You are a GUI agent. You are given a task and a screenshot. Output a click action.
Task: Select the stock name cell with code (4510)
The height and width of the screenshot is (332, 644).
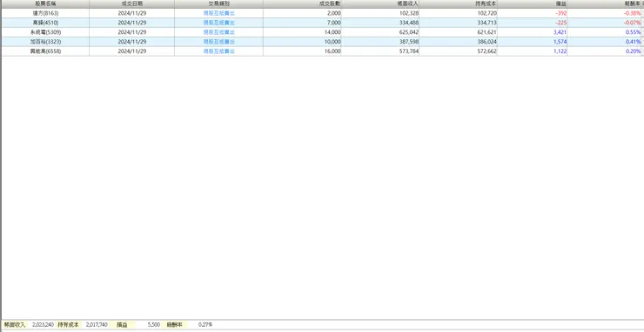point(45,23)
